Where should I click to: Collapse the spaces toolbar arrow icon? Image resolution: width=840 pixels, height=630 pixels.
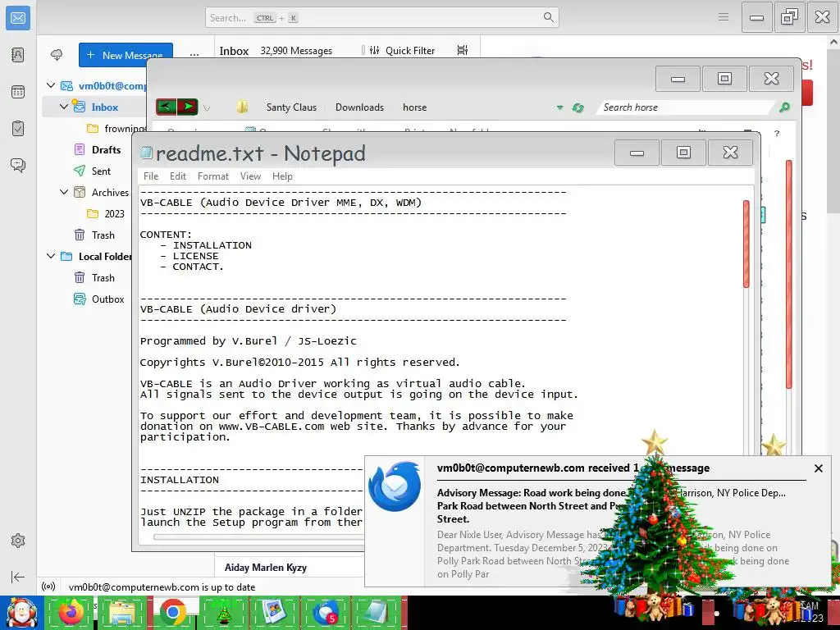tap(18, 577)
